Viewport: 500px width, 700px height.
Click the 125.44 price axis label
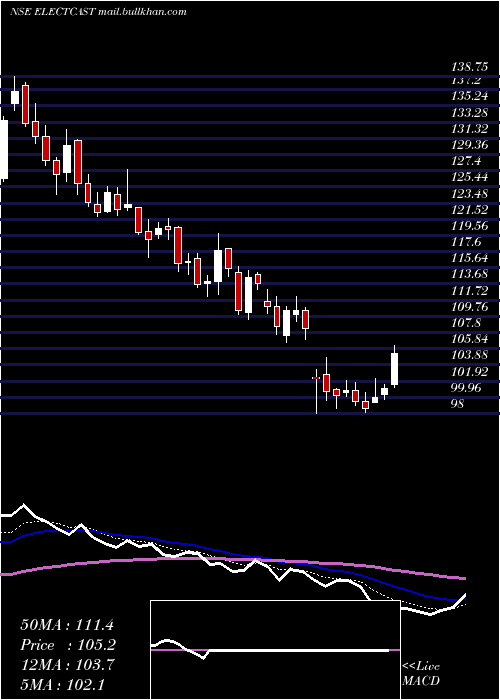(470, 177)
